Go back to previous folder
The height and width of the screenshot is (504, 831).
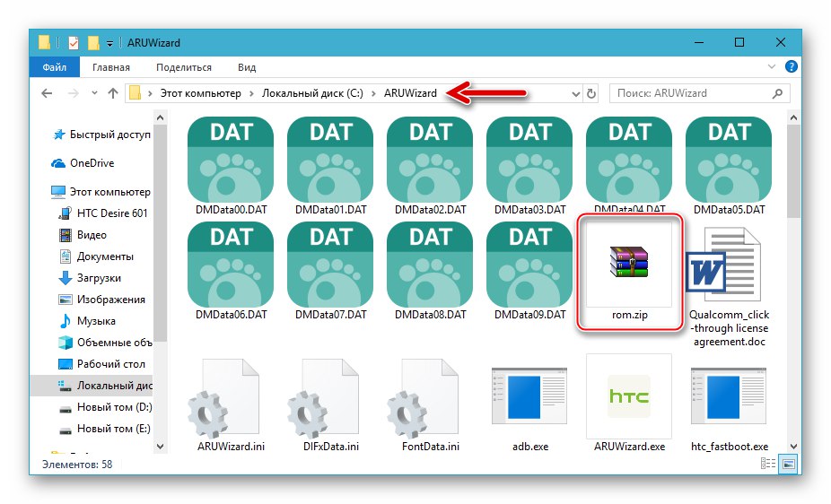(47, 93)
